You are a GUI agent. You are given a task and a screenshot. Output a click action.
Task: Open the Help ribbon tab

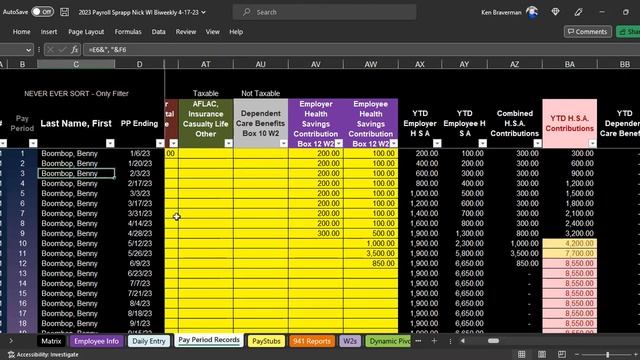236,32
